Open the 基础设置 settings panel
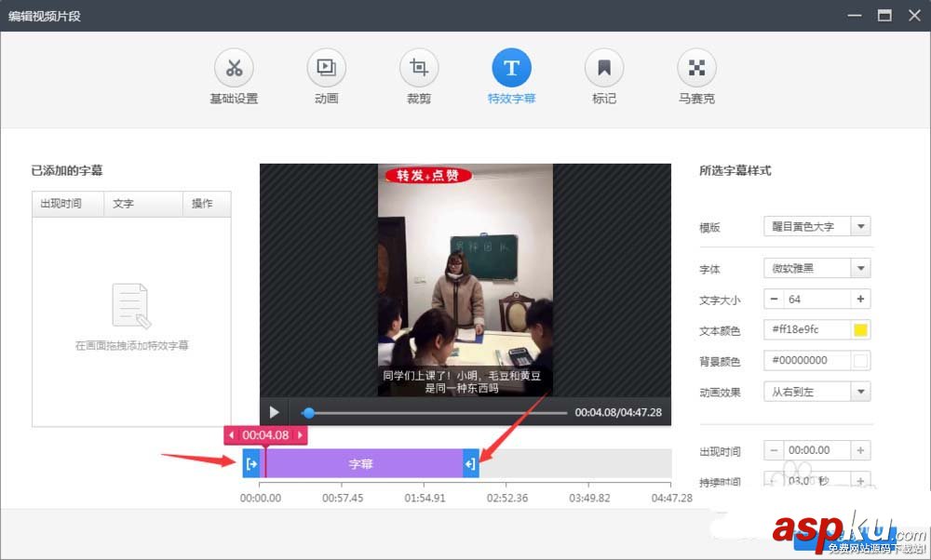This screenshot has height=560, width=931. coord(234,76)
